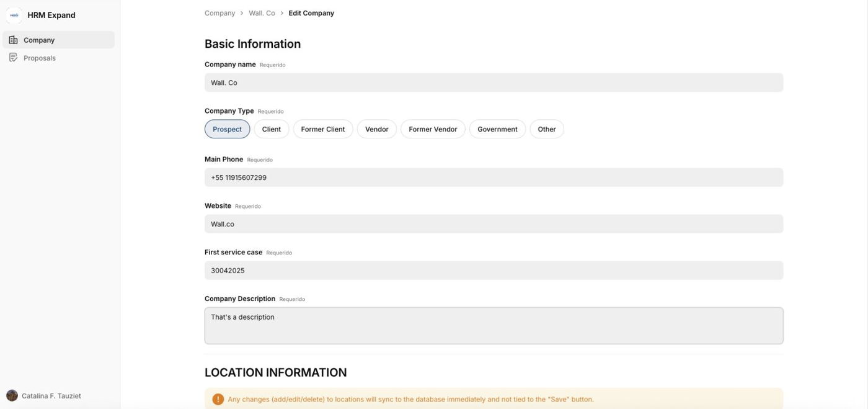Click the Proposals document icon in sidebar

point(13,58)
